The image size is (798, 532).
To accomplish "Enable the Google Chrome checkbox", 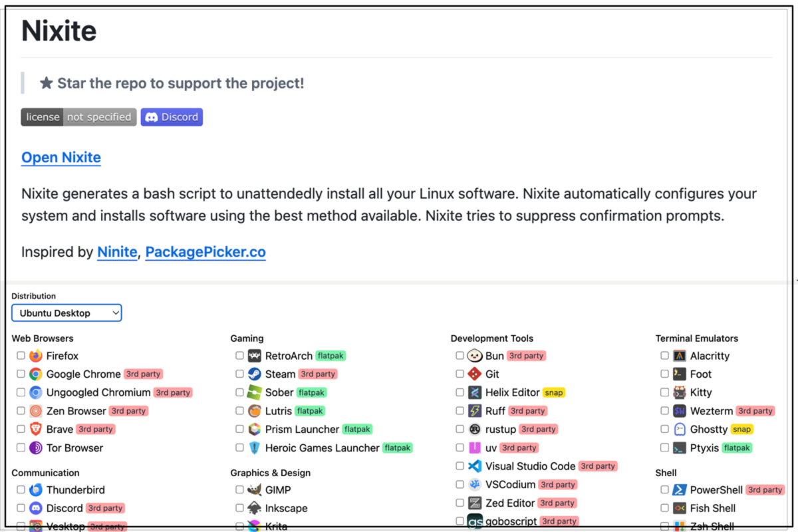I will pos(21,374).
